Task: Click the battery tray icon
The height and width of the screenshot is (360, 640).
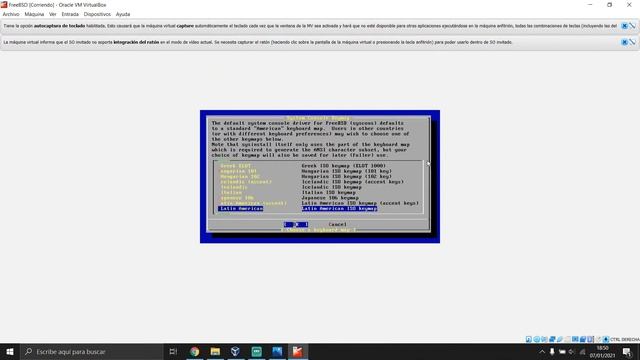Action: pos(562,351)
